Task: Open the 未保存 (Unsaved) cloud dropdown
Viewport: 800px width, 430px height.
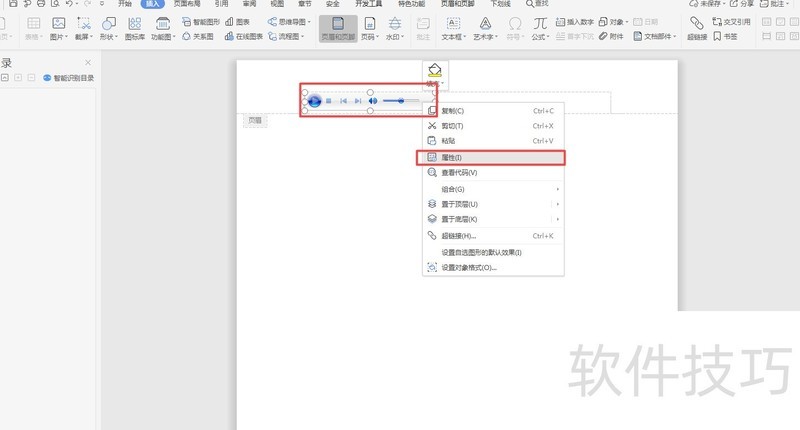Action: pyautogui.click(x=707, y=4)
